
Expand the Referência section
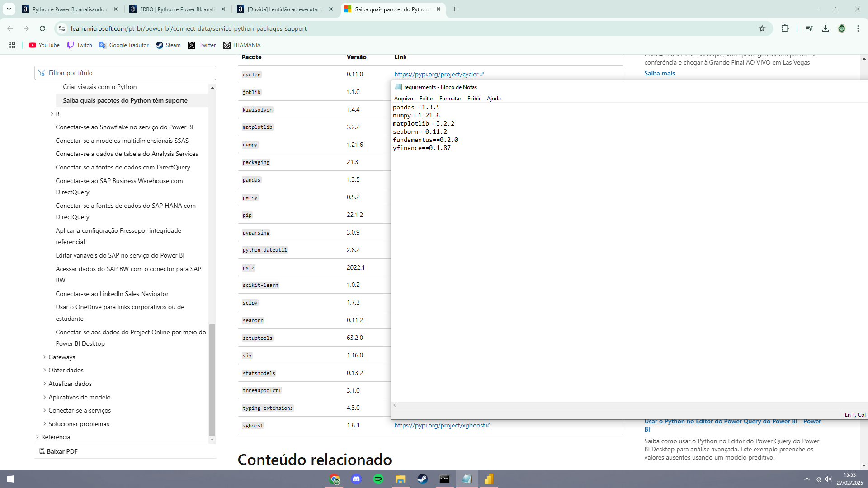pyautogui.click(x=38, y=437)
